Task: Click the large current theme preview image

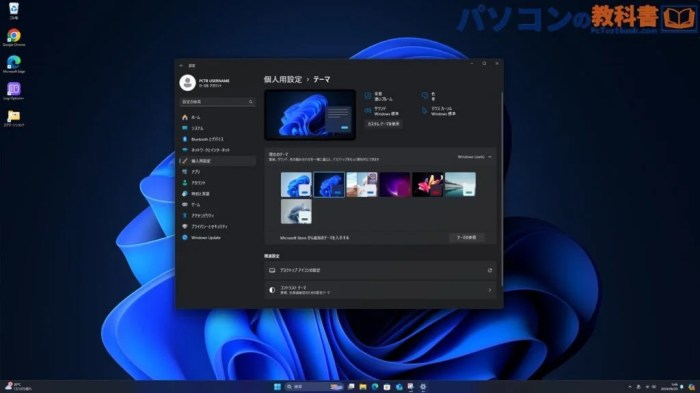Action: [x=310, y=115]
